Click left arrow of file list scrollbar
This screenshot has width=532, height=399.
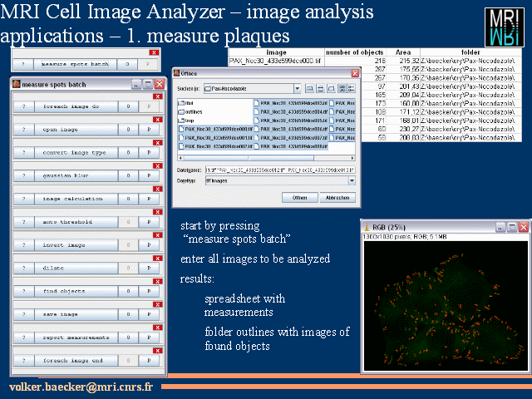(x=180, y=158)
